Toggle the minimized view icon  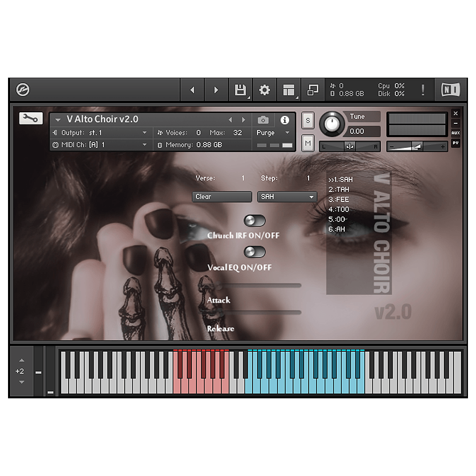313,90
